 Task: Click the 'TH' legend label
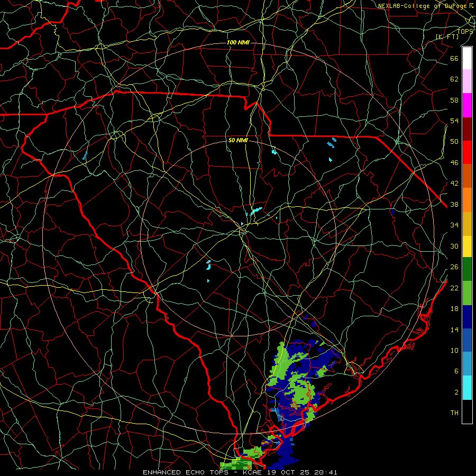pos(454,413)
